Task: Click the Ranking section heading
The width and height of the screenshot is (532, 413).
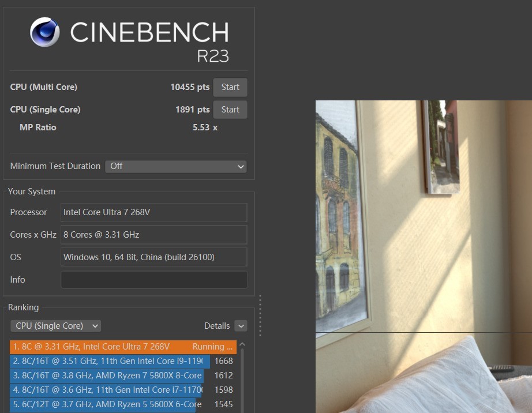Action: click(x=24, y=307)
